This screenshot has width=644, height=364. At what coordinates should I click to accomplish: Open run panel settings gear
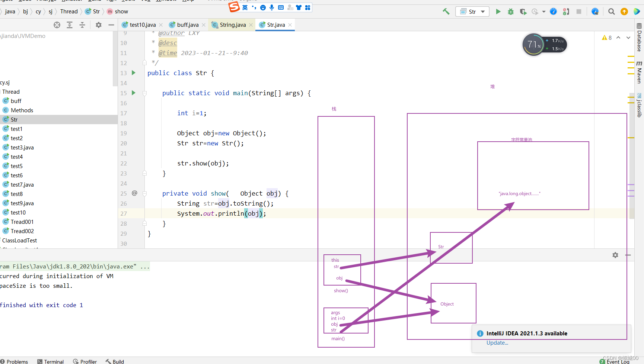(x=615, y=255)
